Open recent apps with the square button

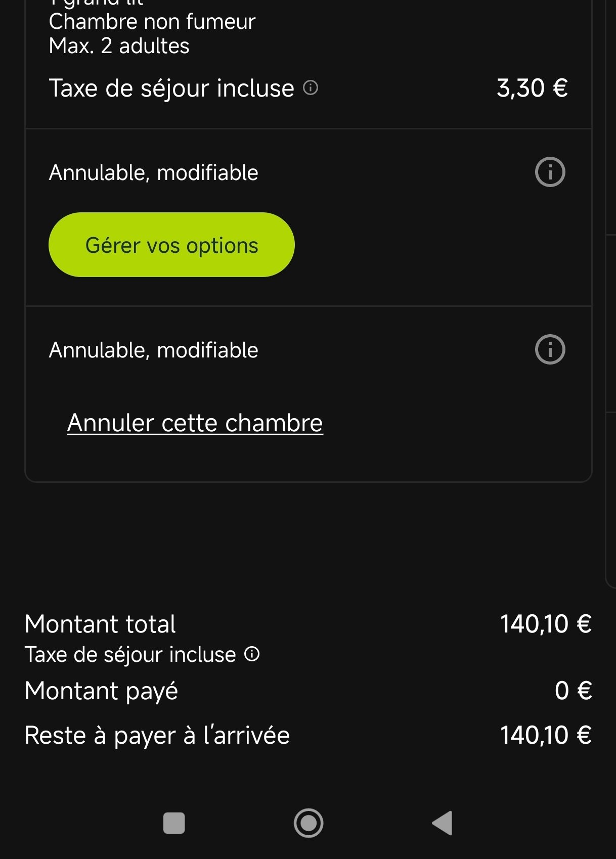click(x=174, y=823)
